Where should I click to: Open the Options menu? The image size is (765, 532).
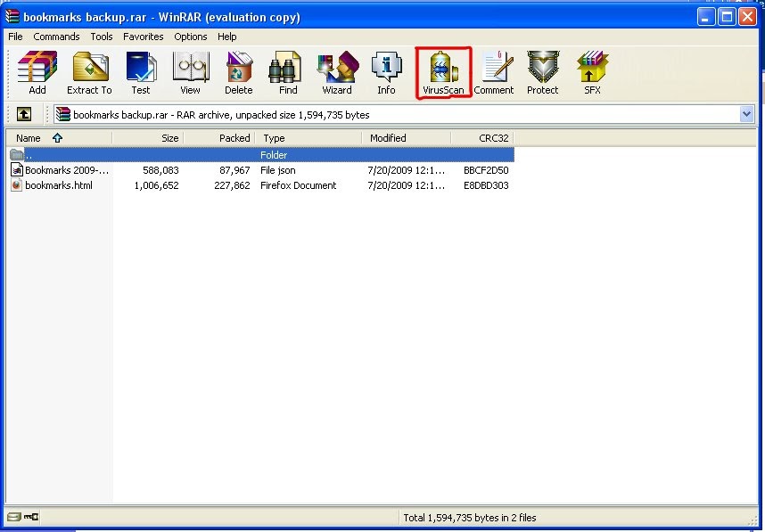click(x=190, y=37)
